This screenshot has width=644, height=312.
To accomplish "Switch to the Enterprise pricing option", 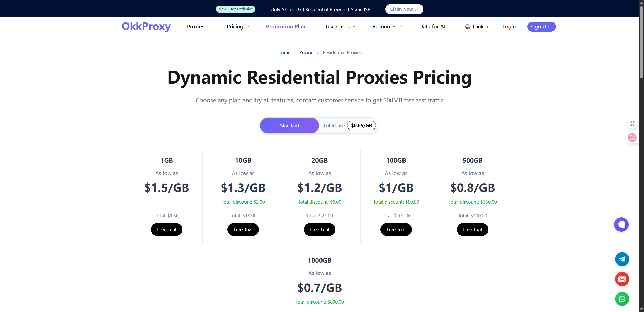I will [334, 125].
